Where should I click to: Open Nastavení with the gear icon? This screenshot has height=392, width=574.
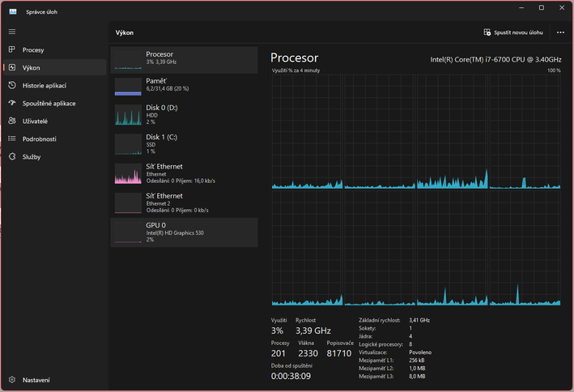click(x=12, y=380)
